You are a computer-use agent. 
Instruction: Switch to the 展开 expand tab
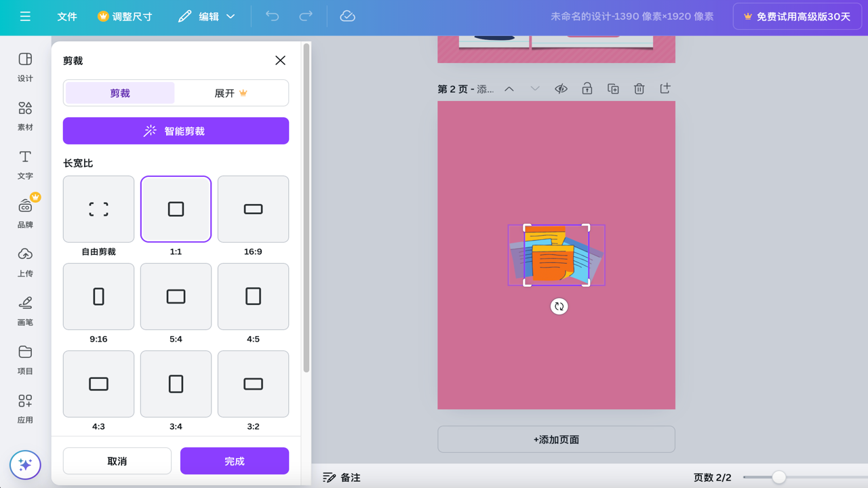coord(231,93)
